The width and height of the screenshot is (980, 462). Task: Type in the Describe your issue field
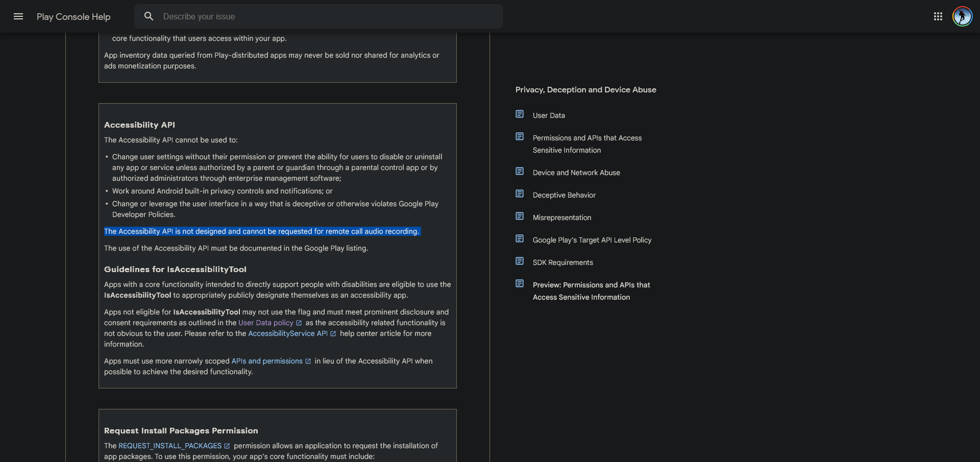pyautogui.click(x=327, y=16)
